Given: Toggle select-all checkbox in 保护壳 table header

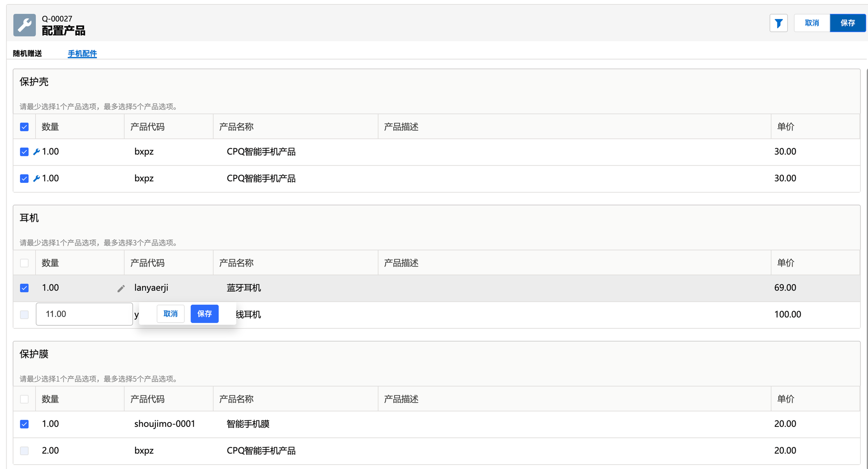Looking at the screenshot, I should pyautogui.click(x=24, y=127).
